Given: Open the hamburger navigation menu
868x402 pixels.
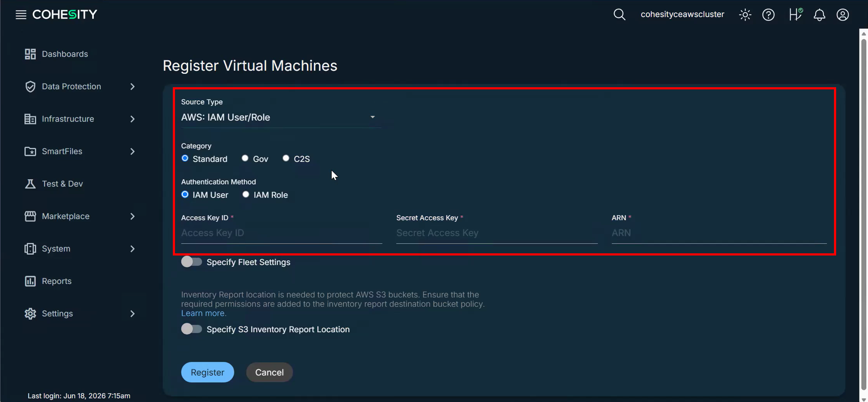Looking at the screenshot, I should coord(21,14).
